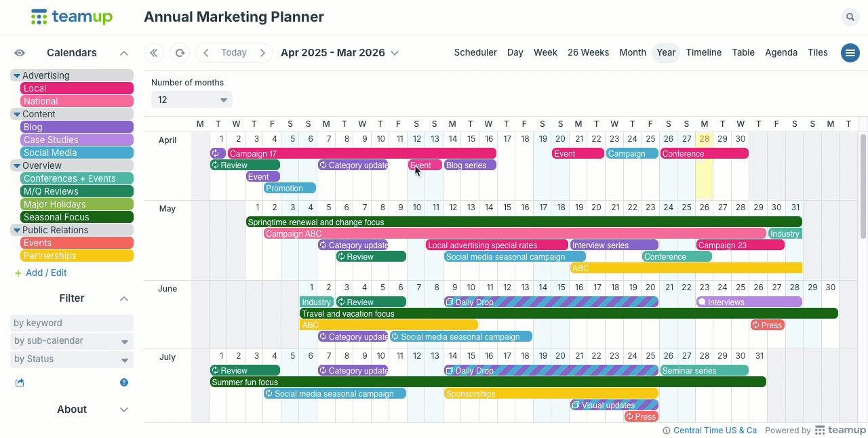Screen dimensions: 868x438
Task: Go to next period arrow
Action: click(x=262, y=53)
